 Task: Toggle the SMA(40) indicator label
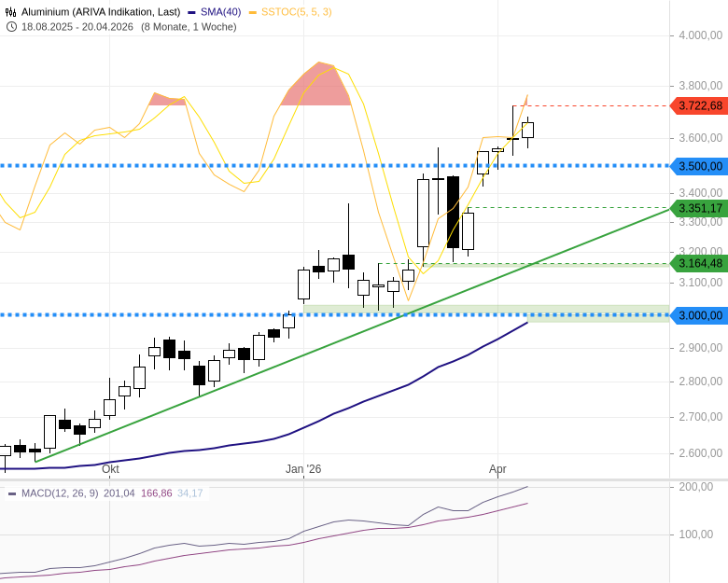(x=221, y=12)
